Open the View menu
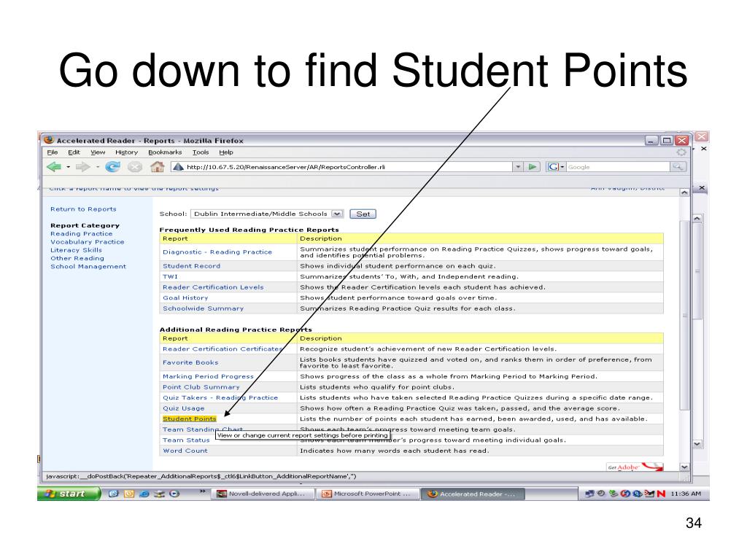 pos(98,152)
